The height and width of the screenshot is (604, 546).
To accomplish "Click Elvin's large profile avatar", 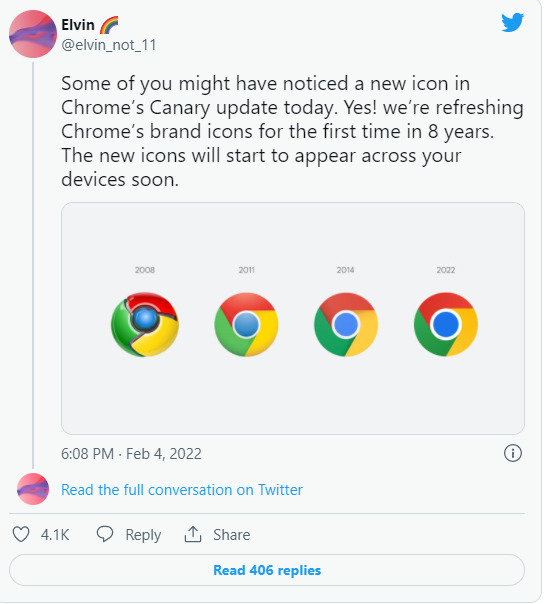I will pos(33,34).
